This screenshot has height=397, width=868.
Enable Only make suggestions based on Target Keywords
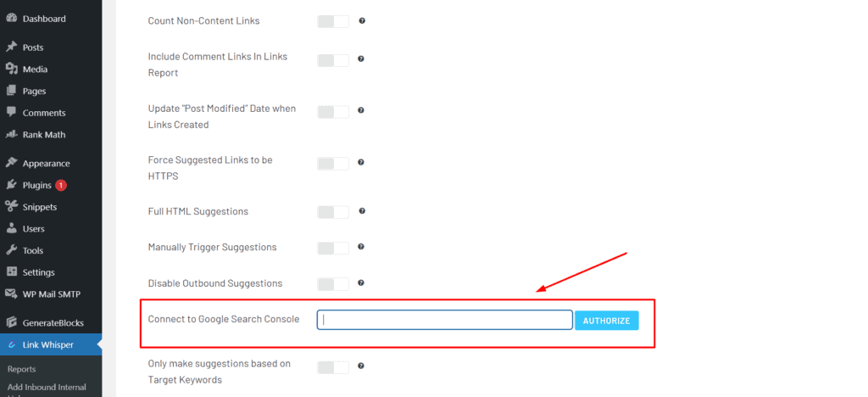pyautogui.click(x=333, y=367)
